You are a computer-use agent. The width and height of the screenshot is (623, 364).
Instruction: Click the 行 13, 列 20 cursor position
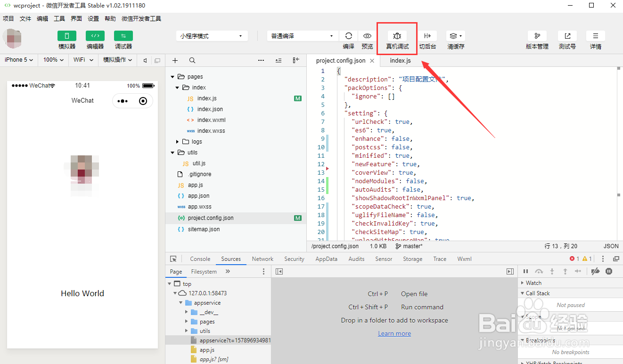[561, 246]
